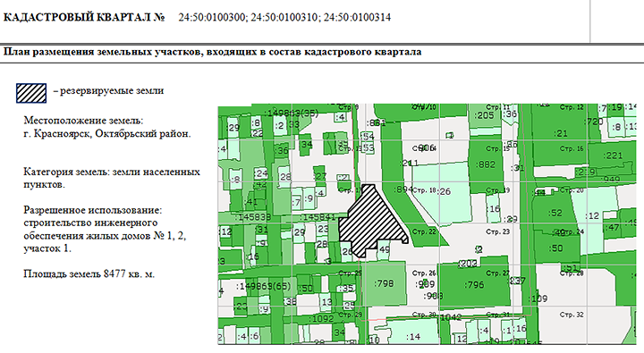Select parcel :1092 on the map
Viewport: 644px width, 353px height.
click(322, 319)
